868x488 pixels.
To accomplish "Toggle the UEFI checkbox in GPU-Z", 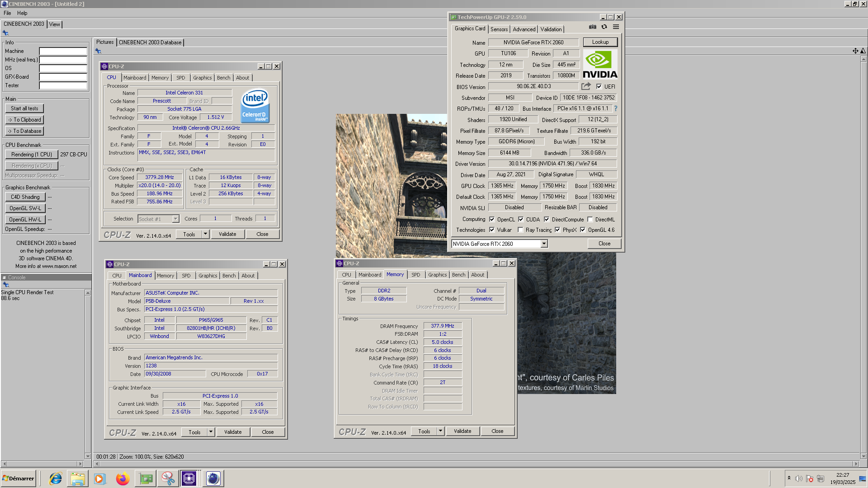I will click(x=599, y=87).
